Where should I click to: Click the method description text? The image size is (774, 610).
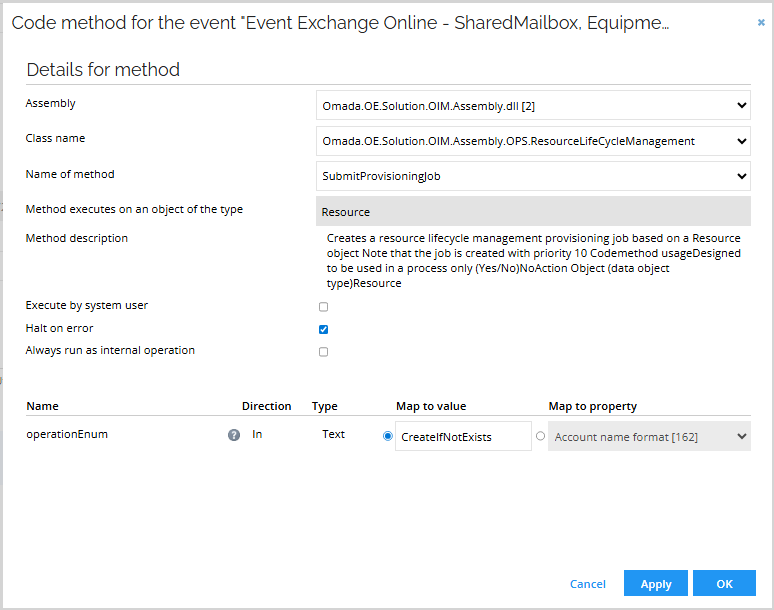click(x=534, y=261)
